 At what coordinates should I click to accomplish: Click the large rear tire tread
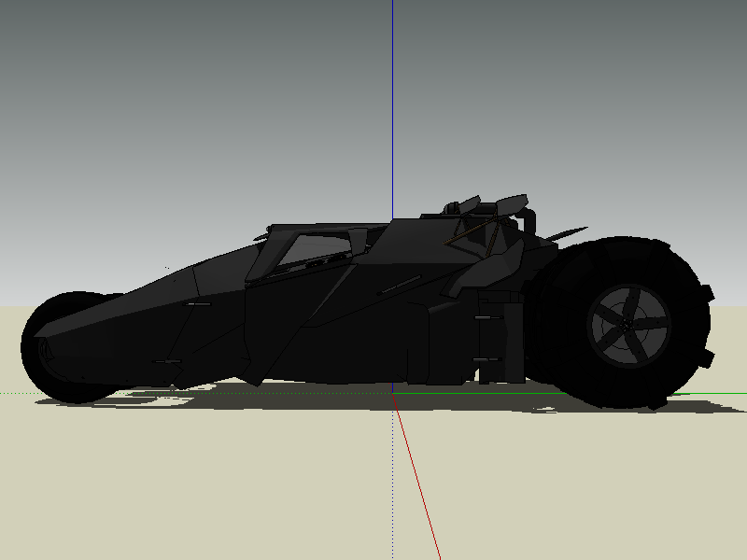(622, 323)
